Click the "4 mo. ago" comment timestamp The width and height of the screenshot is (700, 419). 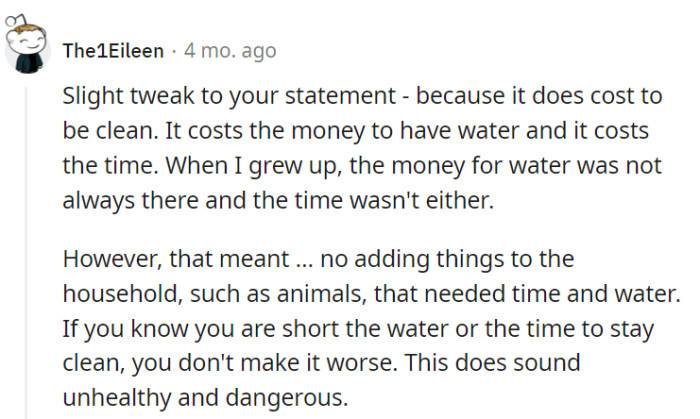[230, 50]
